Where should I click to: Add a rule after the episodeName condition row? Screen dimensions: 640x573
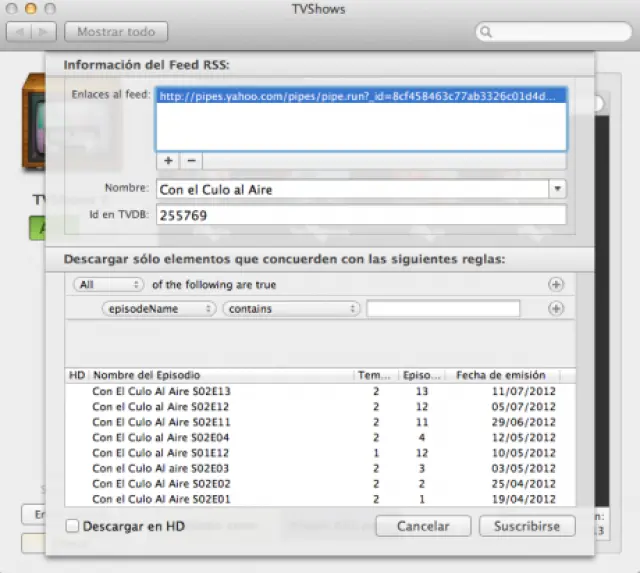coord(556,309)
